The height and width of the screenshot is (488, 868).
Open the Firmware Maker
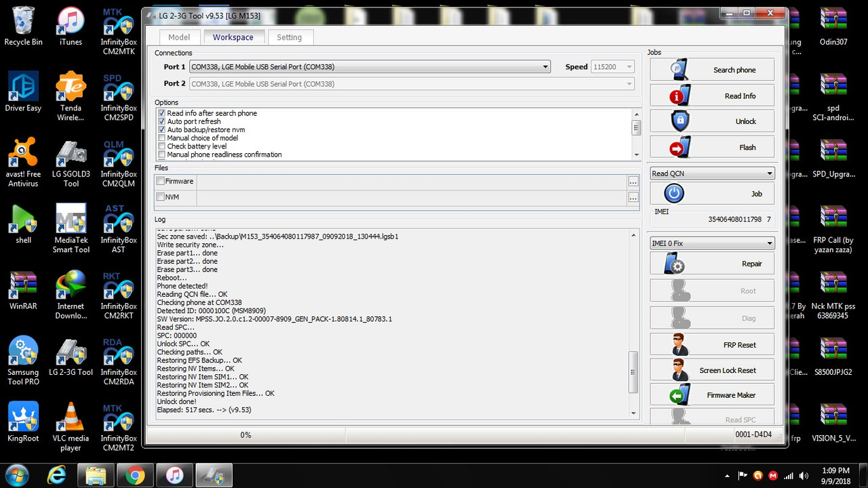point(712,395)
